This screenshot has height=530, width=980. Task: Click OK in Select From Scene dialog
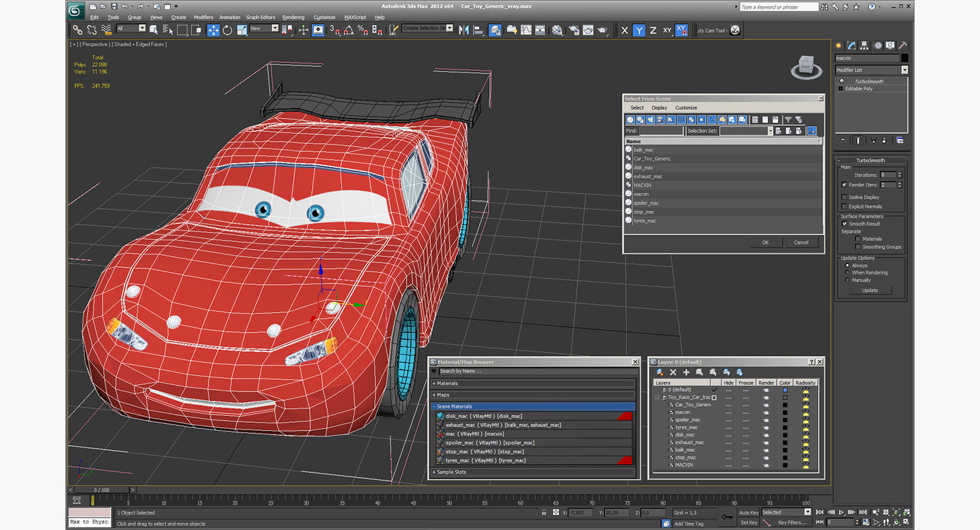(x=765, y=242)
